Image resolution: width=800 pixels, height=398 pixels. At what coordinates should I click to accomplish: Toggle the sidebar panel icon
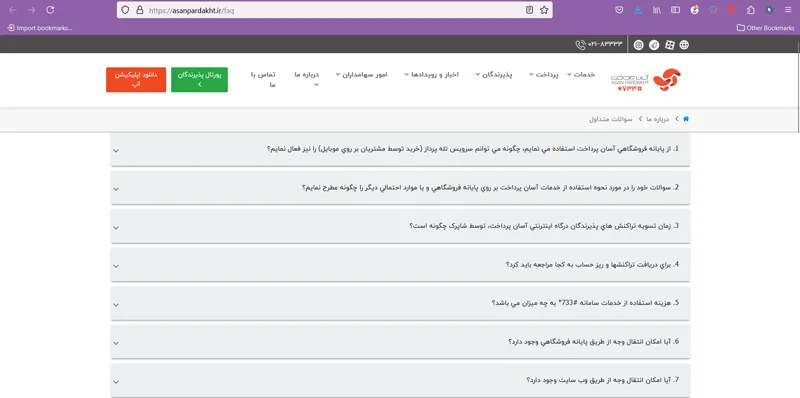[x=676, y=10]
